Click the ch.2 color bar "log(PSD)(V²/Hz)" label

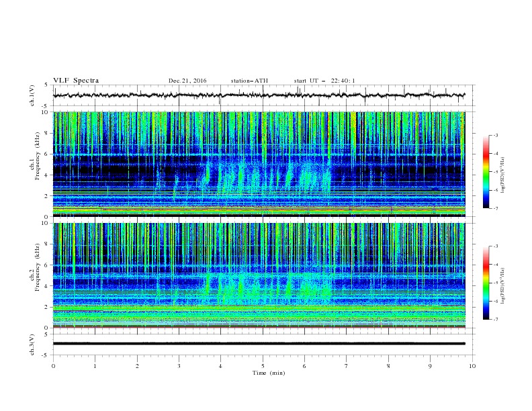[x=503, y=285]
